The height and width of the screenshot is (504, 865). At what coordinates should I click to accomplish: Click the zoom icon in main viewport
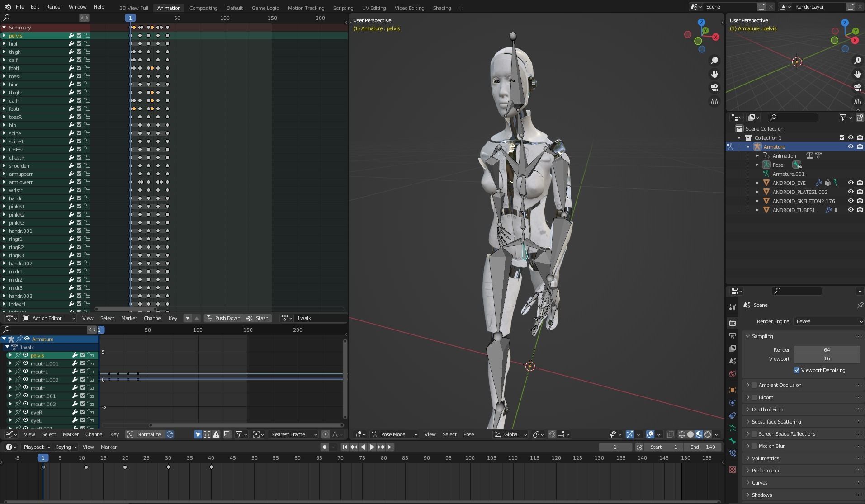714,61
